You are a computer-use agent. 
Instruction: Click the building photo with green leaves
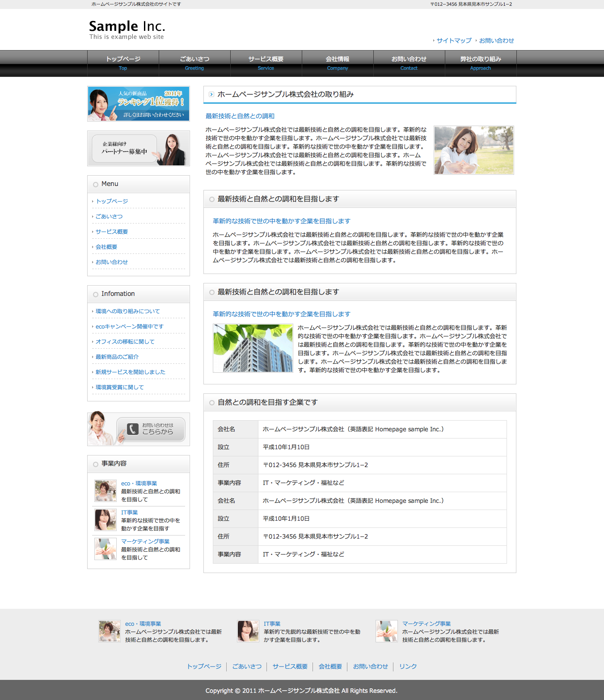(x=253, y=348)
